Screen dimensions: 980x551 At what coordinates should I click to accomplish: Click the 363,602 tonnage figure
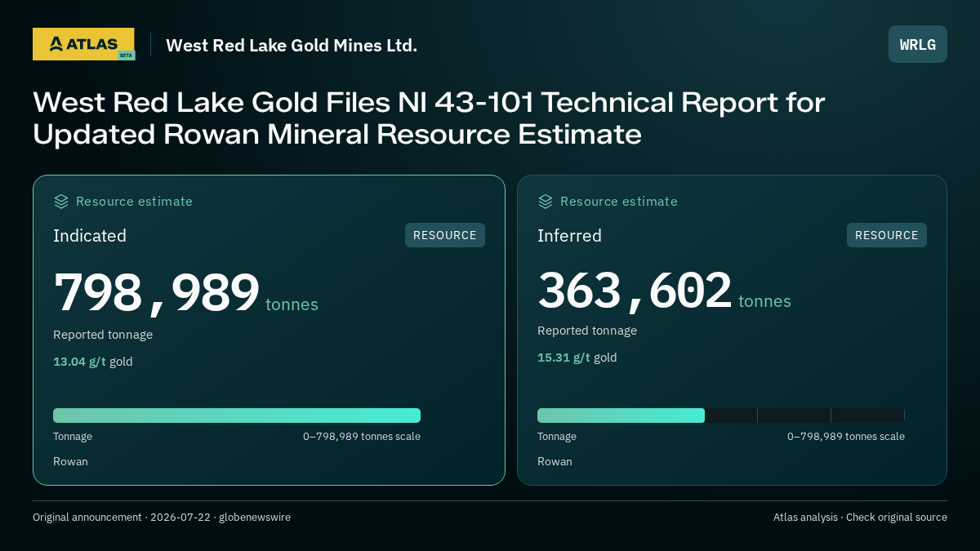pos(635,290)
